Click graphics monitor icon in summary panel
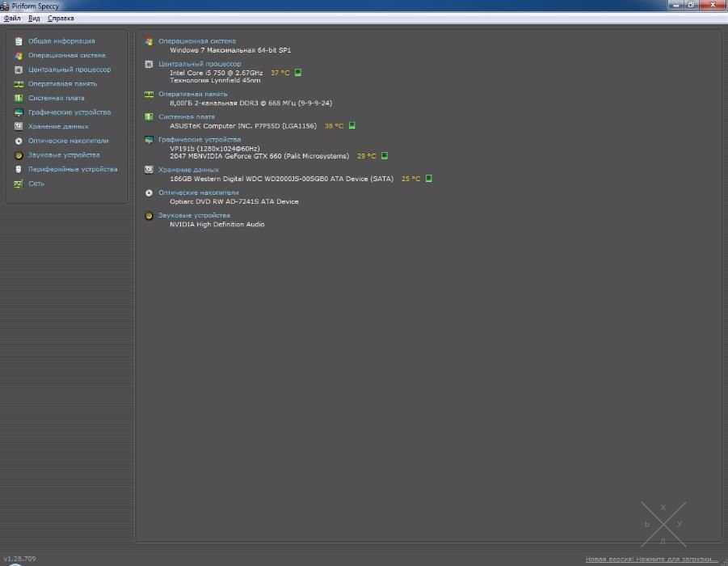 pyautogui.click(x=149, y=139)
